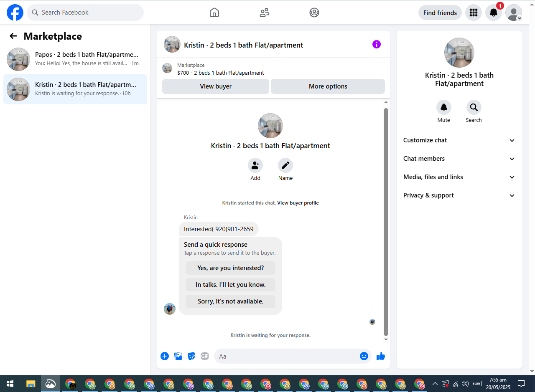Search in conversation icon
This screenshot has width=535, height=392.
[474, 108]
